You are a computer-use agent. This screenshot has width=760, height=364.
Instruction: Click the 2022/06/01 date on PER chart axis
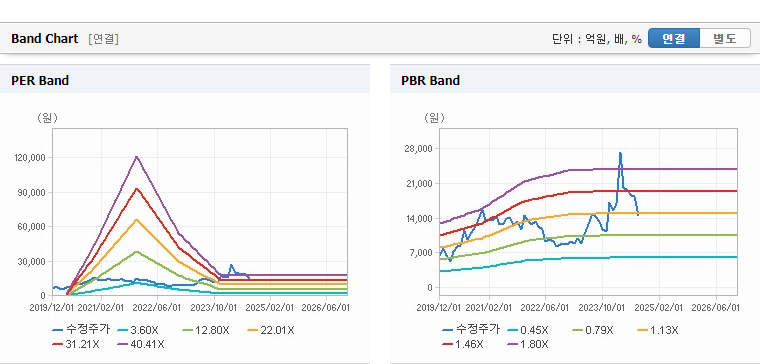(x=158, y=308)
